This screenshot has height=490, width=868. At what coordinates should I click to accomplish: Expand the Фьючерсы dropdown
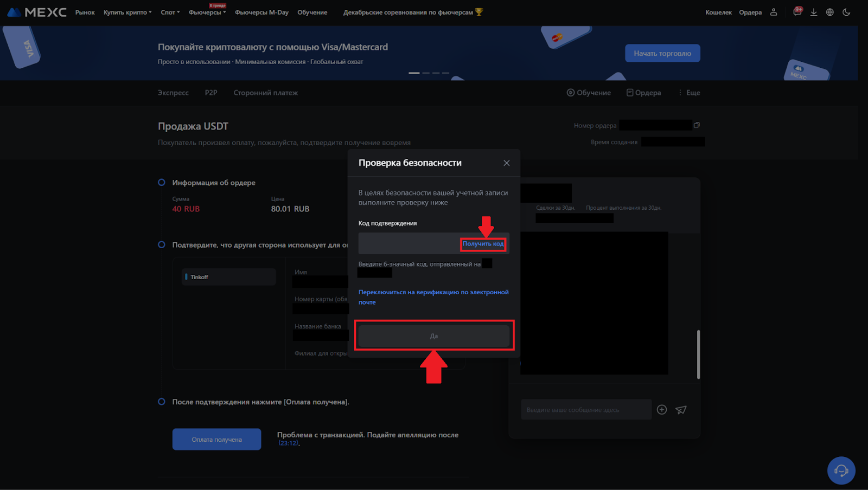click(207, 12)
